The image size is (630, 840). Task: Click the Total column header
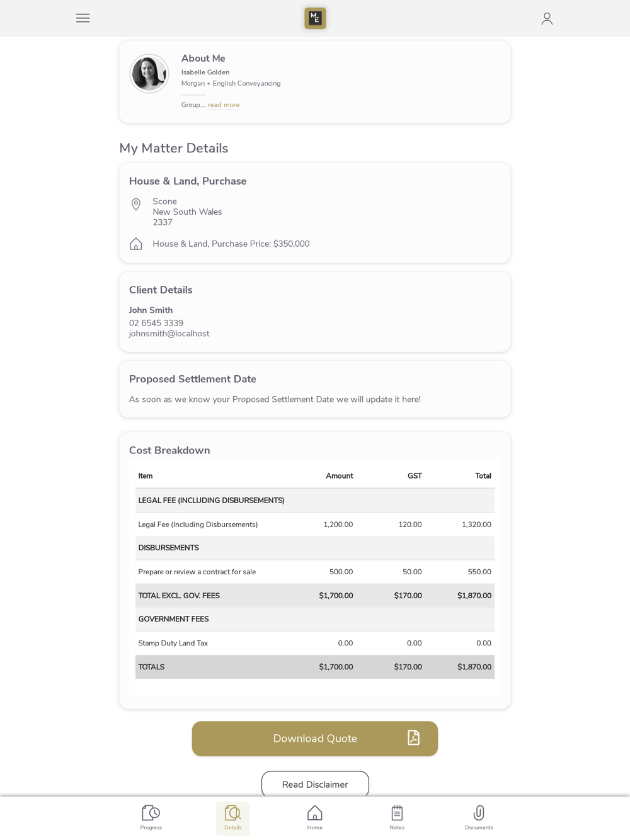pos(483,476)
